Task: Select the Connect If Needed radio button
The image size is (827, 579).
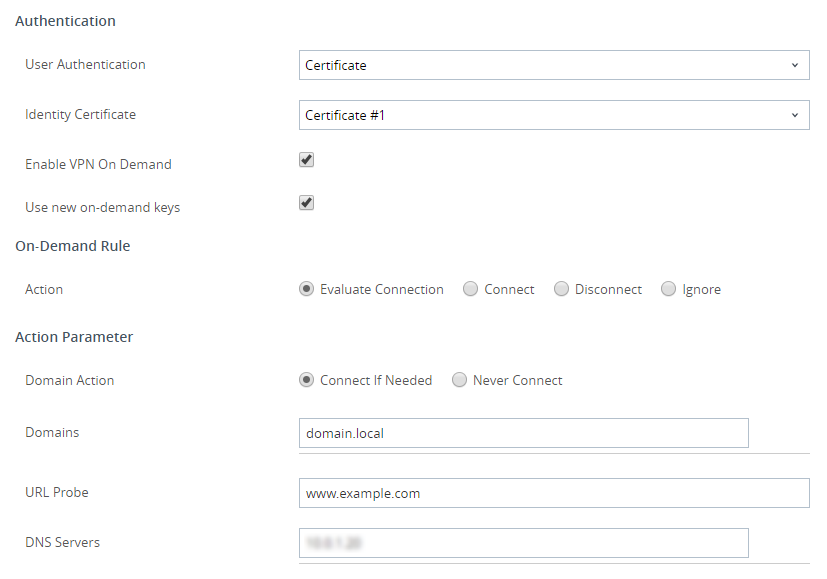Action: tap(307, 380)
